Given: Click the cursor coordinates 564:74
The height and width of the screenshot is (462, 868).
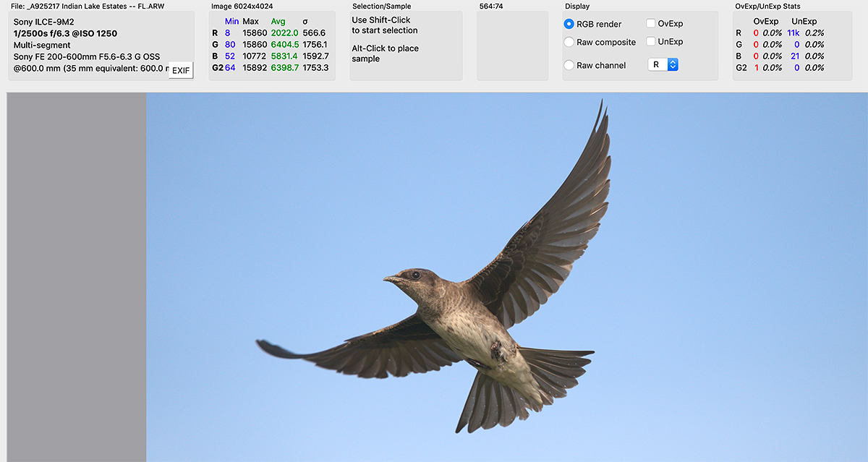Looking at the screenshot, I should pos(493,7).
